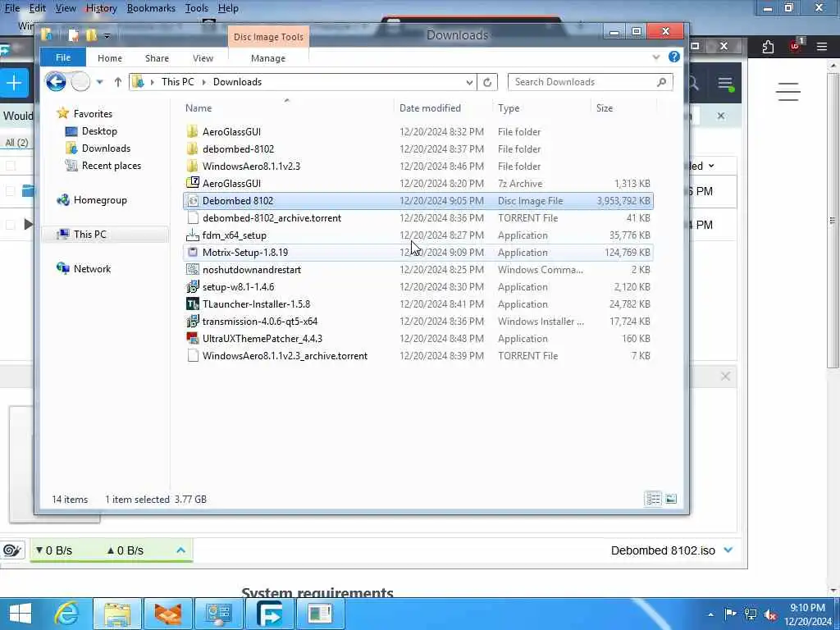Open the Windows Start button
This screenshot has width=840, height=630.
pyautogui.click(x=21, y=614)
